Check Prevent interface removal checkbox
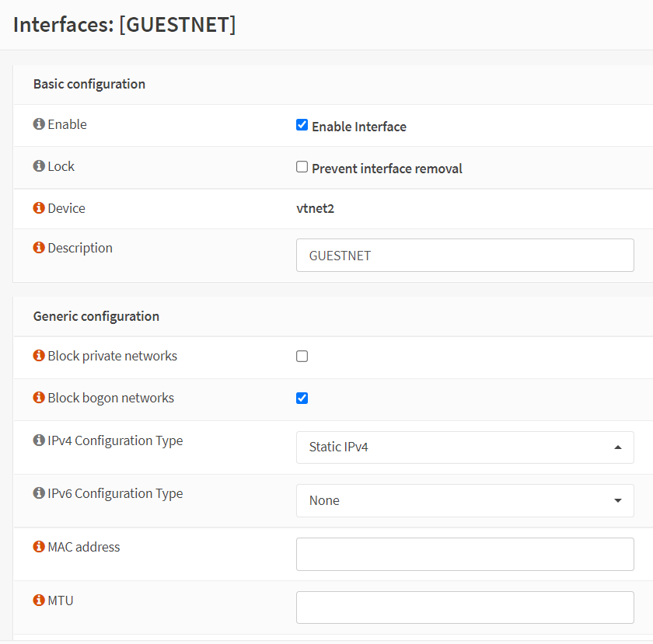The width and height of the screenshot is (653, 644). click(302, 167)
